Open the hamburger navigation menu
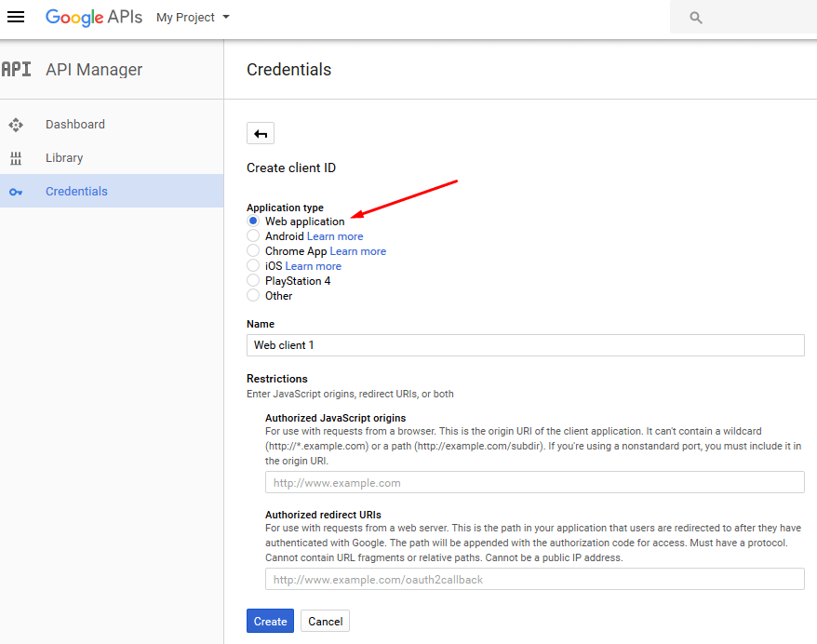 [16, 17]
